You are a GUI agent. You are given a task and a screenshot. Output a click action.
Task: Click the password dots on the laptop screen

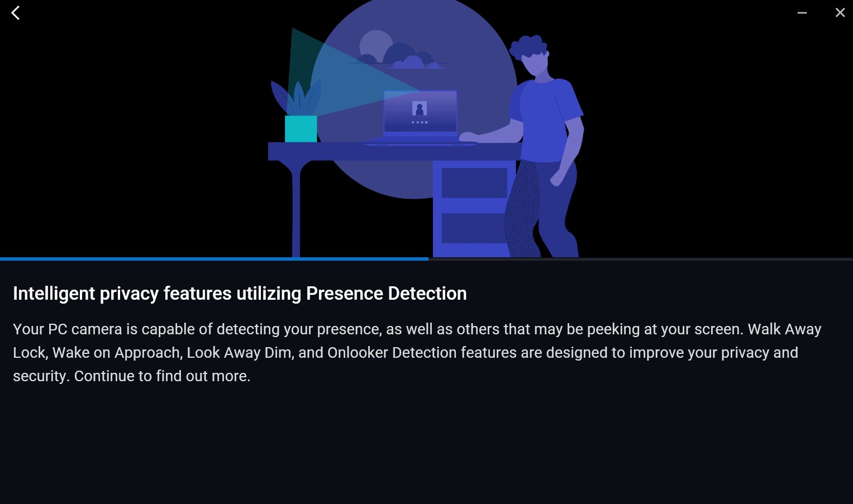(420, 122)
